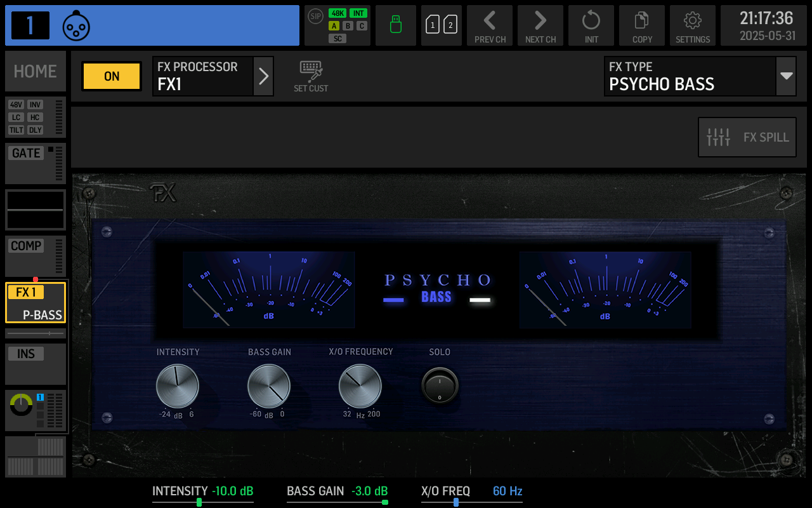Switch to the HOME screen
The height and width of the screenshot is (508, 812).
coord(35,70)
